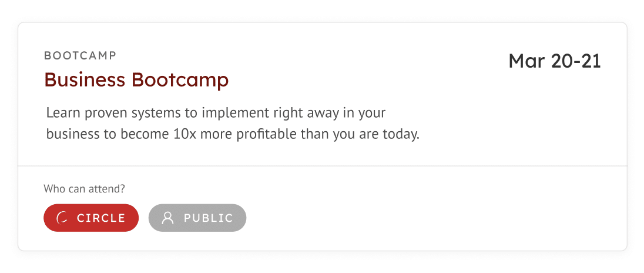Click the word "Bootcamp" in red title

point(180,80)
